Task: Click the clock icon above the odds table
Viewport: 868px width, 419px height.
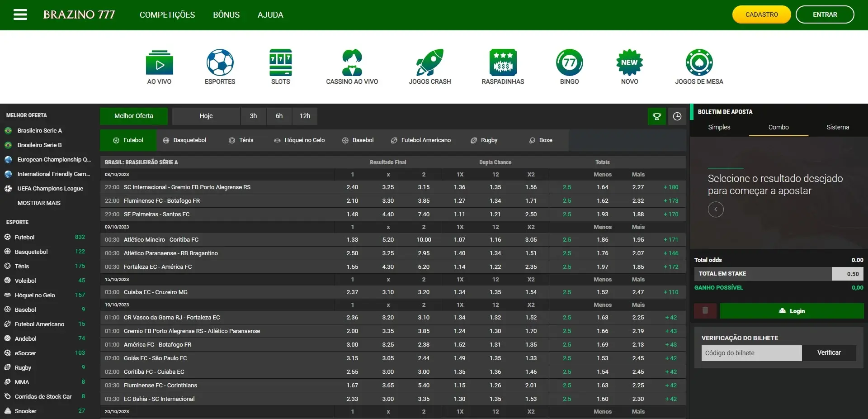Action: 677,116
